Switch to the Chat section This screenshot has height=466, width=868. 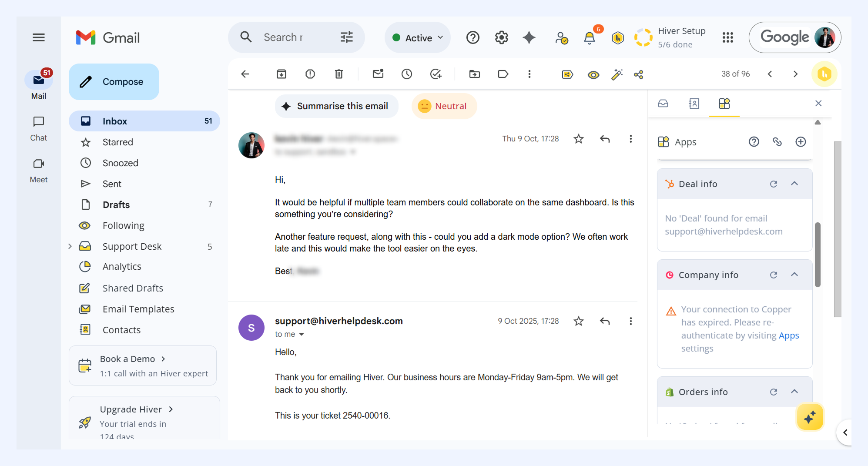(x=39, y=128)
